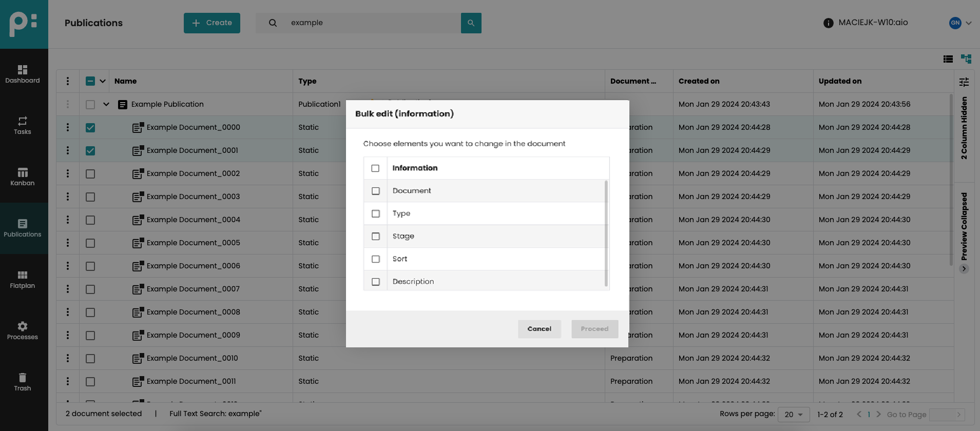The height and width of the screenshot is (431, 980).
Task: Open the rows per page dropdown
Action: (794, 415)
